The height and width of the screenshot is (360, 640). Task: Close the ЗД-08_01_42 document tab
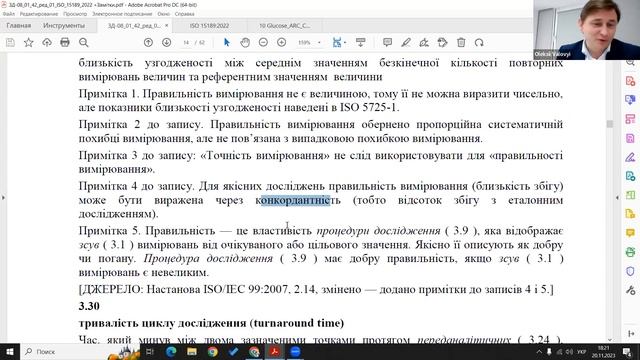tap(167, 26)
